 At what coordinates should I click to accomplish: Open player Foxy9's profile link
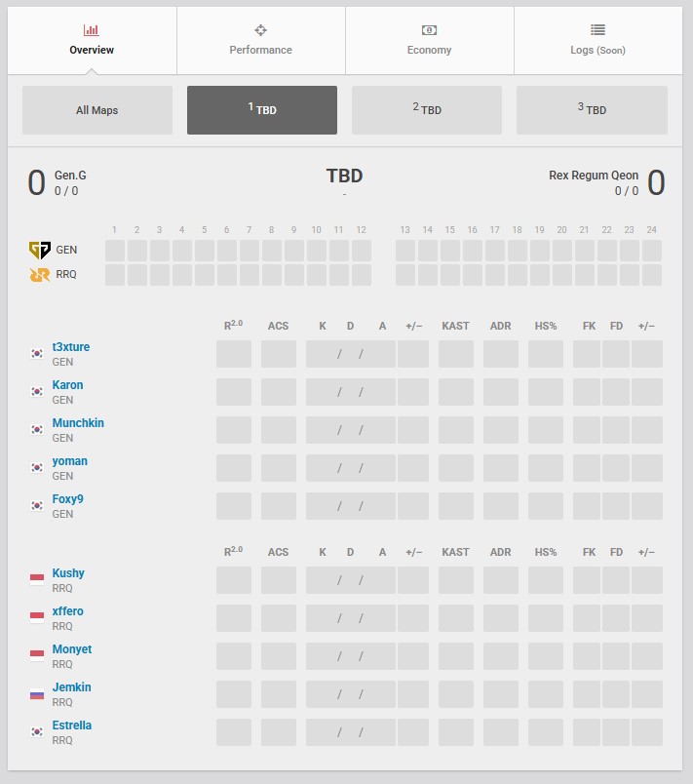[x=68, y=499]
